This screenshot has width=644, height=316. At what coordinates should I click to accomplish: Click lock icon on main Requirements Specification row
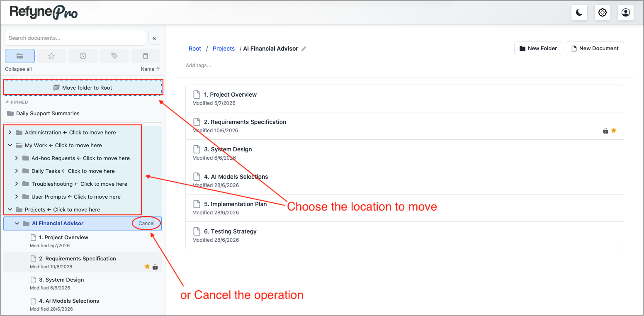click(606, 131)
